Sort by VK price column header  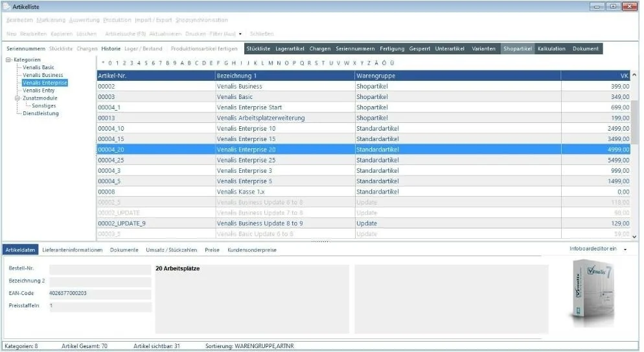[595, 76]
